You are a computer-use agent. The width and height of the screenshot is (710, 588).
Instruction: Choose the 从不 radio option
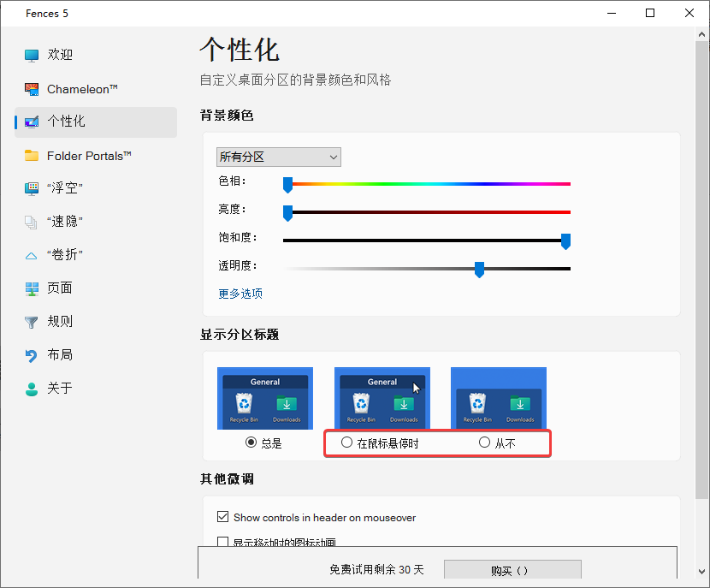484,442
